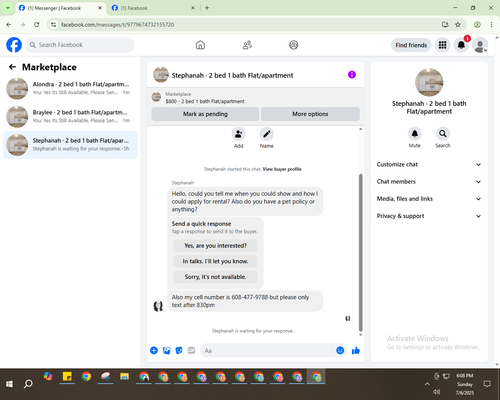Select Stephanah's conversation in list
This screenshot has width=500, height=400.
[x=70, y=145]
